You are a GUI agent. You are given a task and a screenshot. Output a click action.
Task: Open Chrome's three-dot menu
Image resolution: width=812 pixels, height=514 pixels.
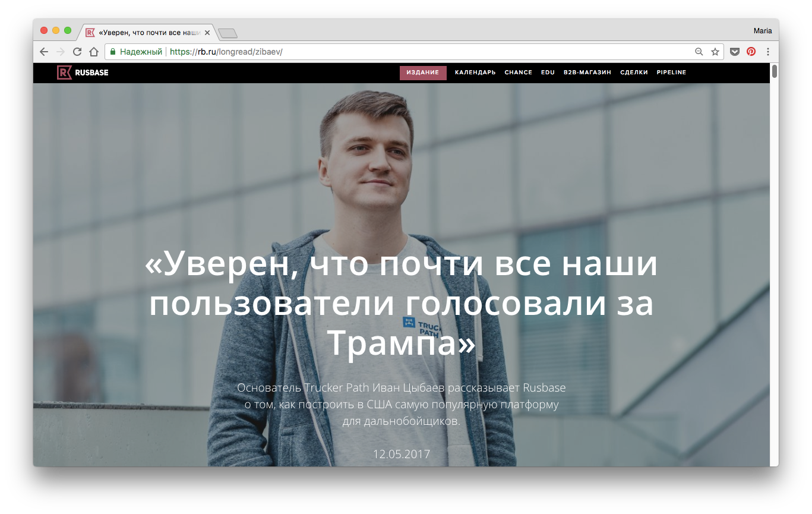[x=768, y=52]
